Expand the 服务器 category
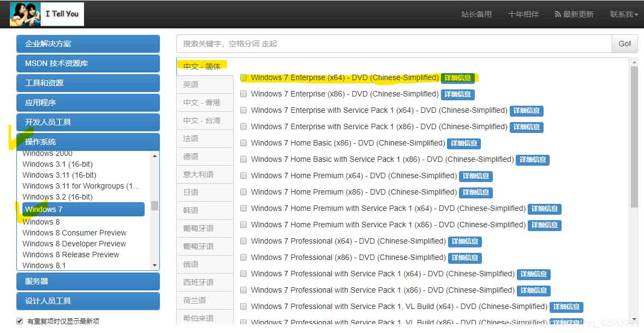The image size is (644, 333). (x=88, y=281)
